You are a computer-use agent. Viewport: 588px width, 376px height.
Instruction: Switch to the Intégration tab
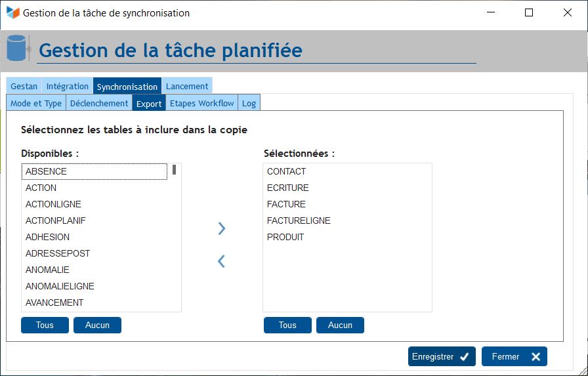(x=68, y=86)
